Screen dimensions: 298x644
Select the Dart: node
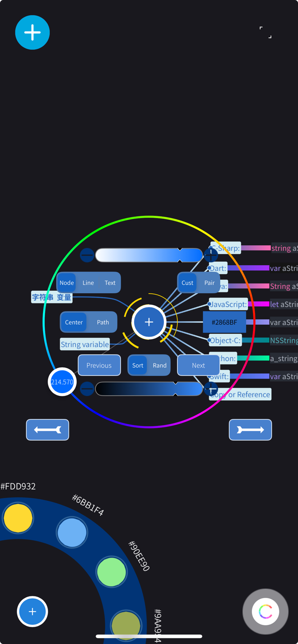218,268
